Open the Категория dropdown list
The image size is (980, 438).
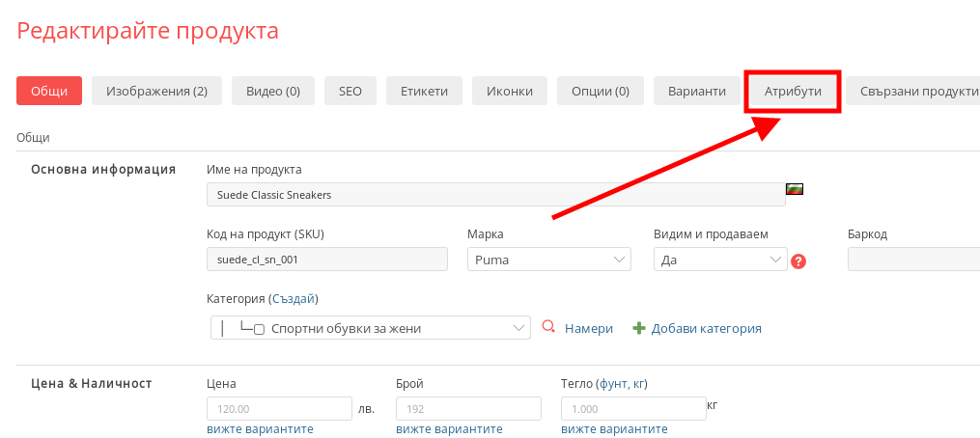click(370, 328)
